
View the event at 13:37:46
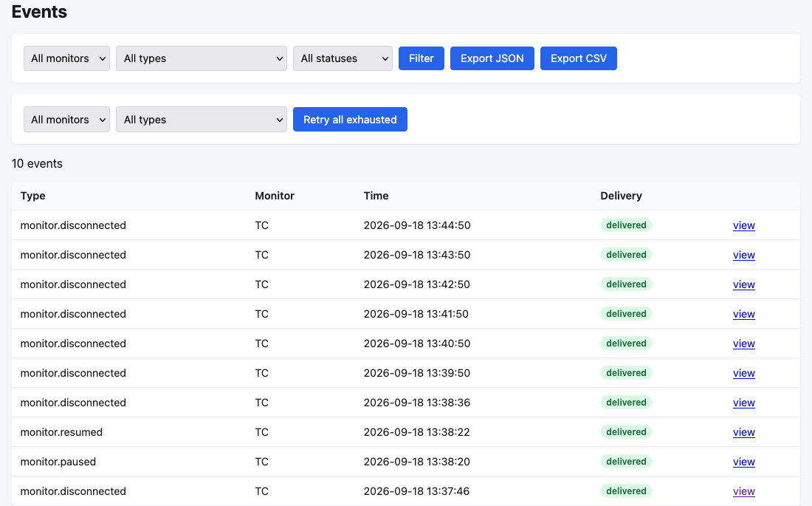(743, 491)
